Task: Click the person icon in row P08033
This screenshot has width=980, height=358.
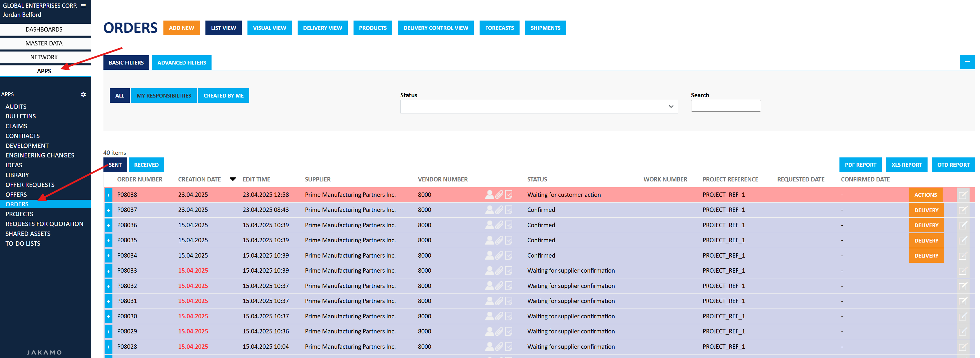Action: 490,271
